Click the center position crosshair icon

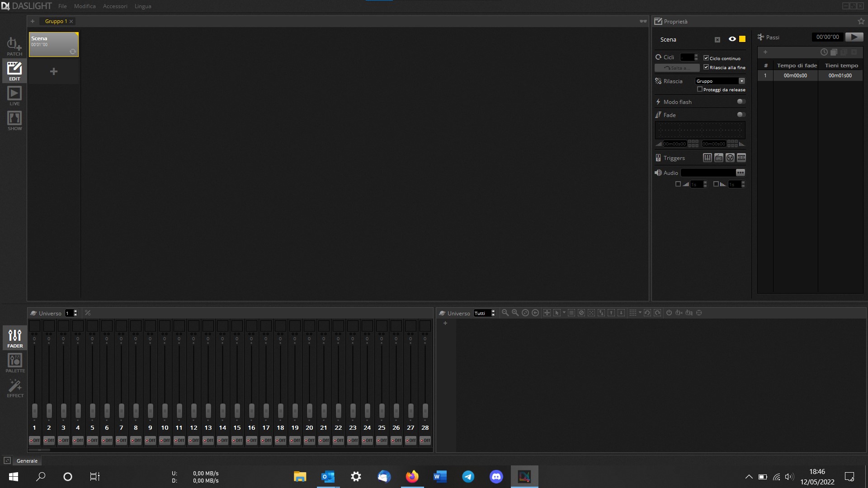tap(699, 313)
